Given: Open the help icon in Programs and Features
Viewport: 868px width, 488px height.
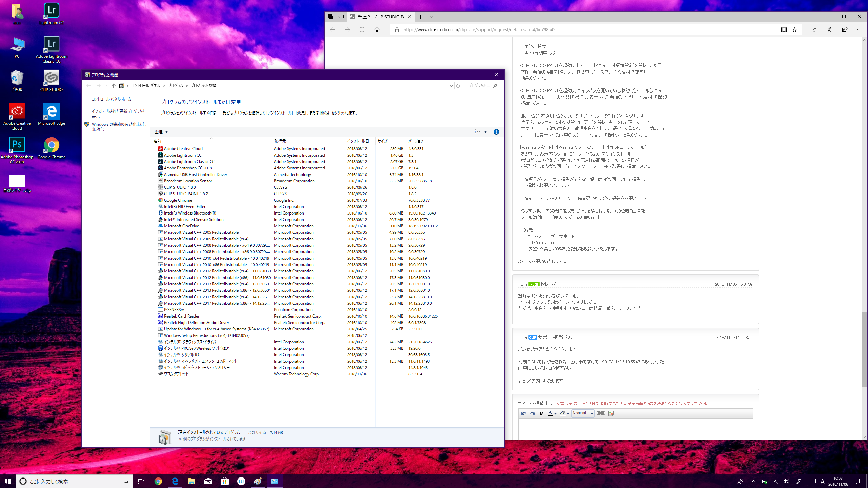Looking at the screenshot, I should (496, 132).
